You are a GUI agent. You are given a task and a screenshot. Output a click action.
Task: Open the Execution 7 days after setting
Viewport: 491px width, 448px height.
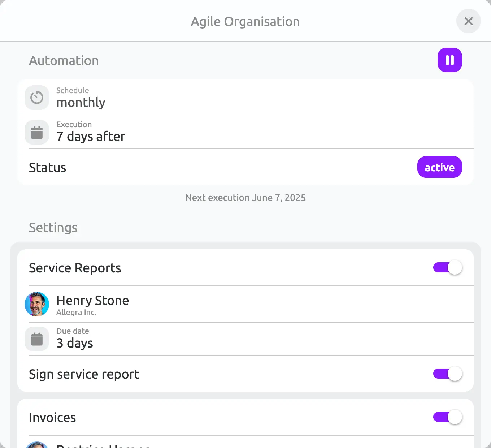(x=245, y=132)
